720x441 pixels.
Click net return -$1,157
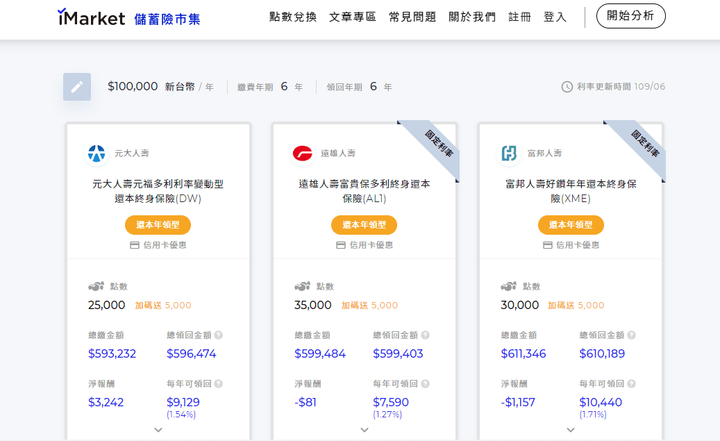tap(518, 402)
